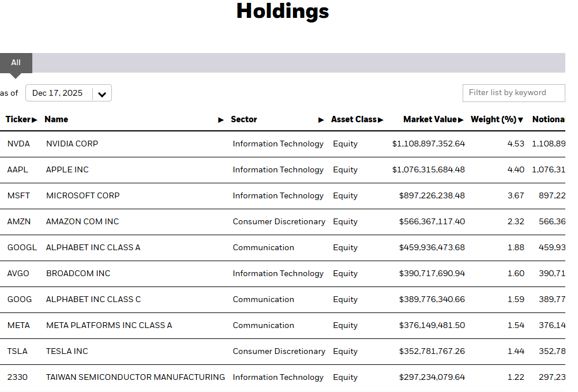Select the Holdings page heading area

(282, 12)
